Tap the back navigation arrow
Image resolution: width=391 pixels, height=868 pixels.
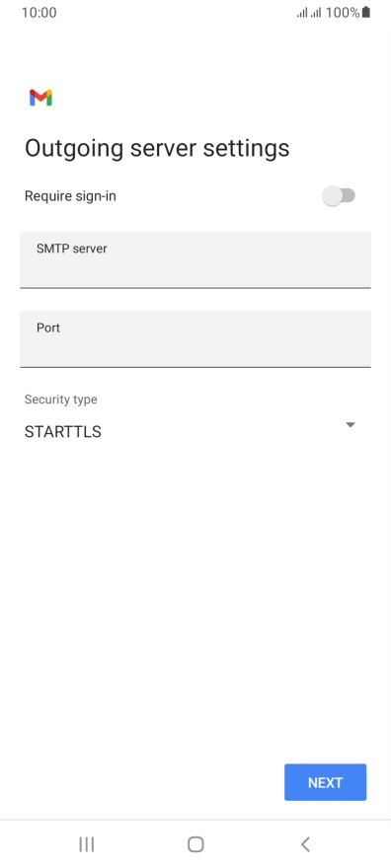(x=304, y=844)
